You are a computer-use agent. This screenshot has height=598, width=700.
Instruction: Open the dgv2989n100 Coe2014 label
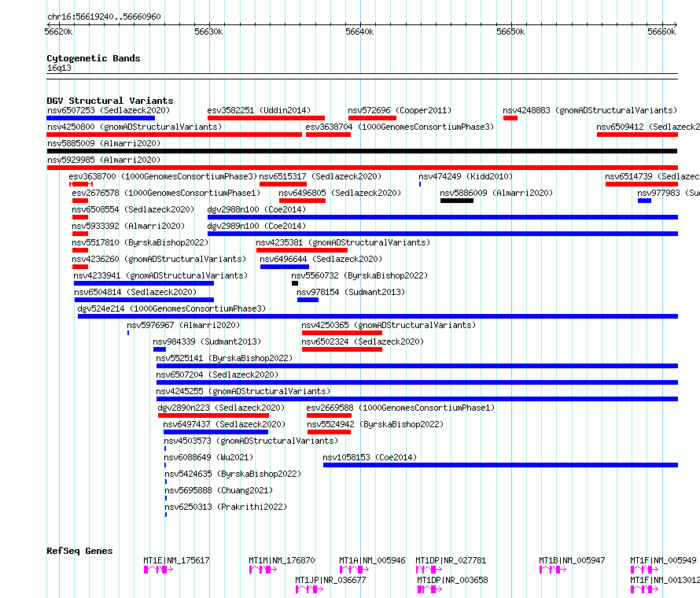[x=256, y=226]
